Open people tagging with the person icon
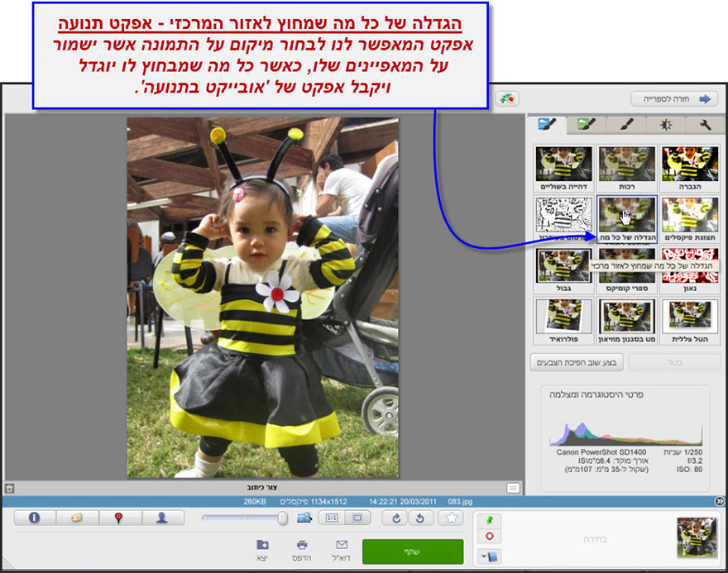The width and height of the screenshot is (728, 573). [x=161, y=518]
